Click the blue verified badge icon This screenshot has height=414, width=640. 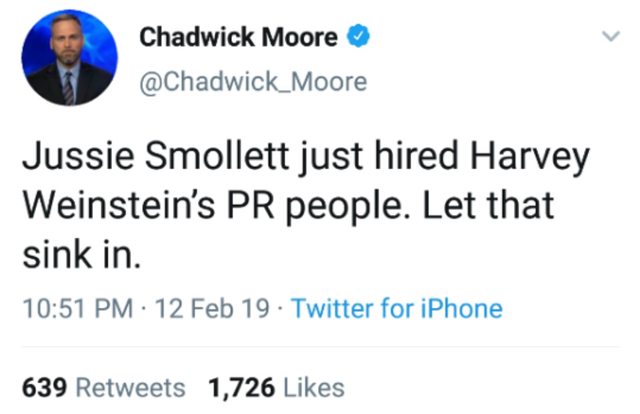point(356,38)
